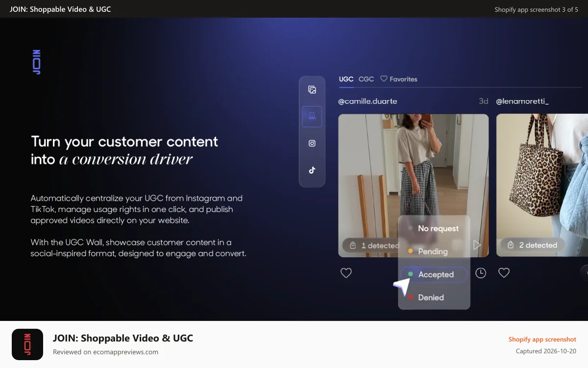Viewport: 588px width, 368px height.
Task: Open the media gallery sidebar icon
Action: pyautogui.click(x=312, y=90)
